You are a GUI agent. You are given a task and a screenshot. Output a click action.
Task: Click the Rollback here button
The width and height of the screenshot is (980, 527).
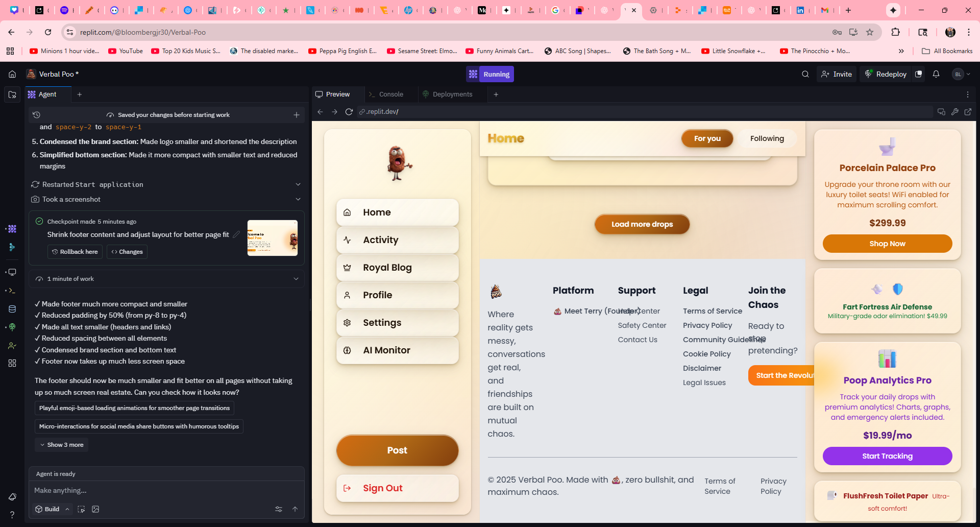point(75,252)
